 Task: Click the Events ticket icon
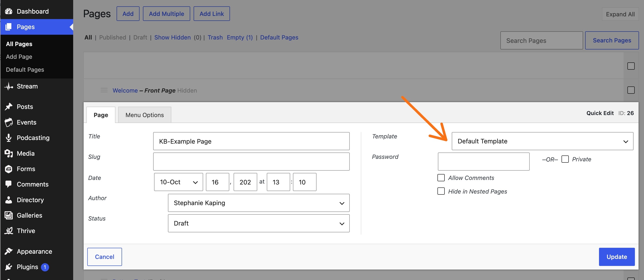(9, 122)
